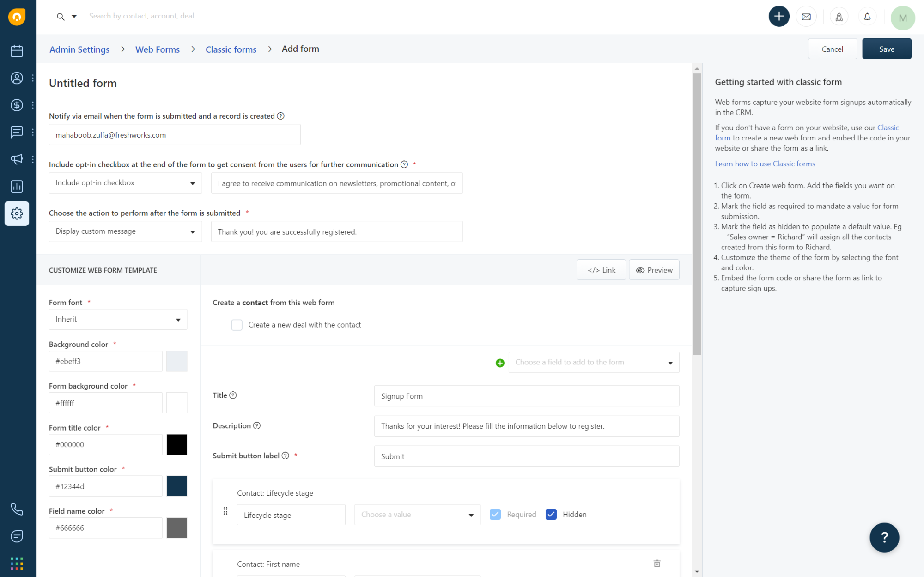Click the phone icon near bottom sidebar
The height and width of the screenshot is (577, 924).
[x=17, y=509]
